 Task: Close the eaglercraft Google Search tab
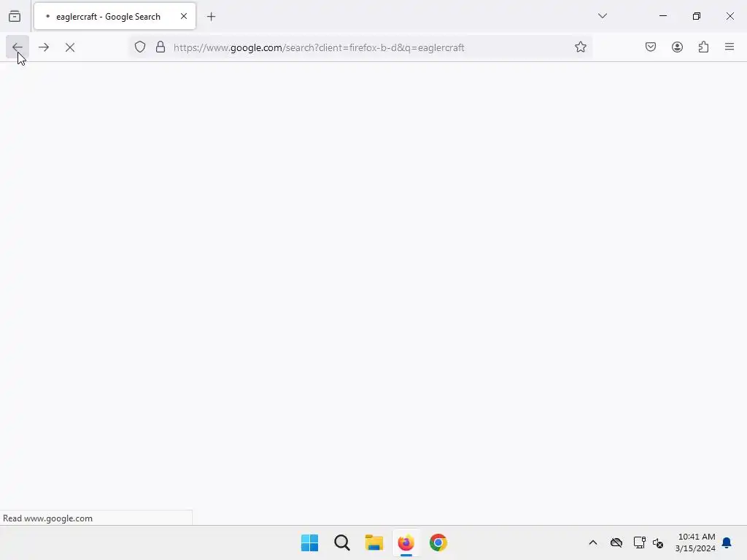pos(183,16)
